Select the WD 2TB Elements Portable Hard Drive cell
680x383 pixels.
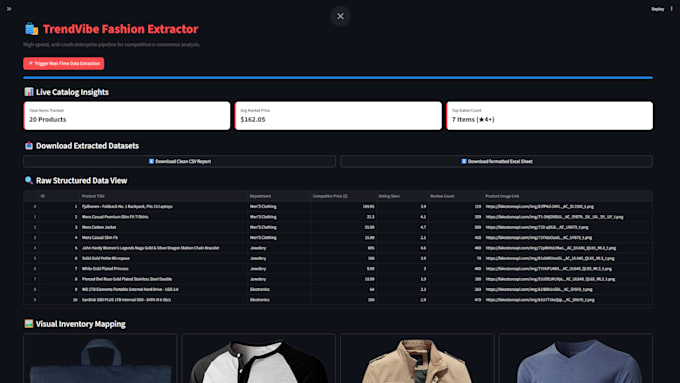tap(163, 289)
